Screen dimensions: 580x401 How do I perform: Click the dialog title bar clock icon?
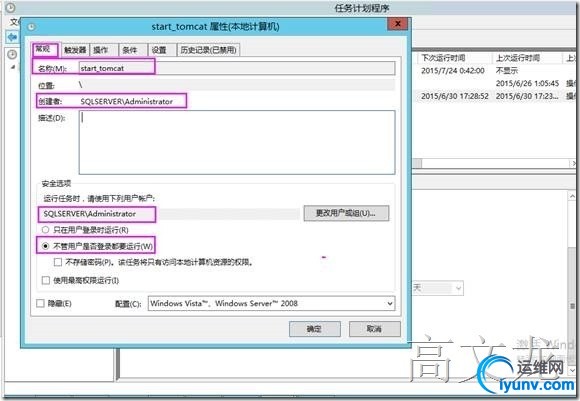tap(32, 27)
